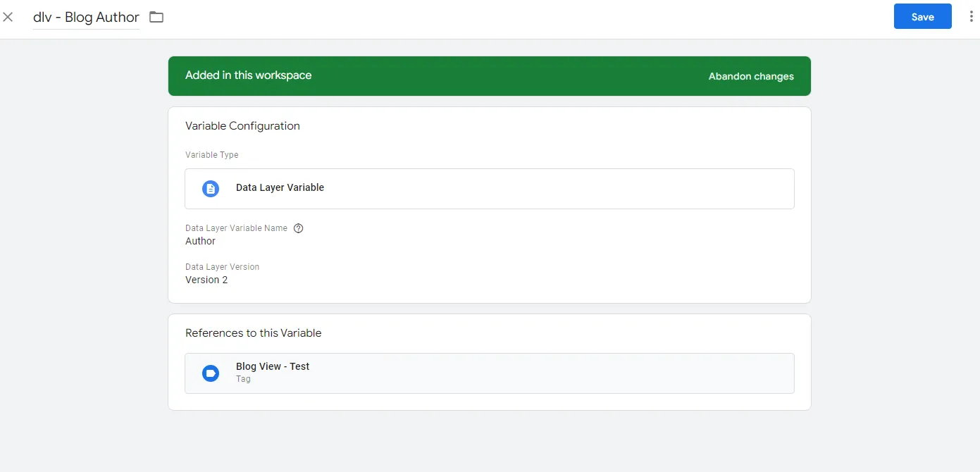Click the Tag subtitle under Blog View - Test
This screenshot has width=980, height=472.
[243, 379]
